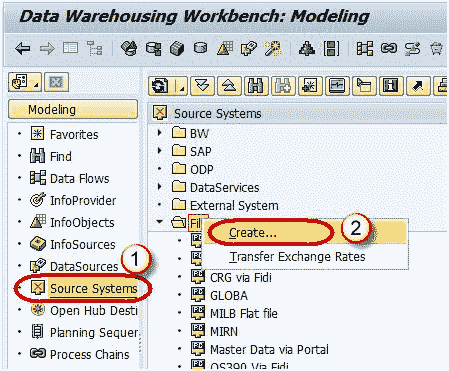Select the BW source system folder
The height and width of the screenshot is (371, 449).
click(199, 133)
